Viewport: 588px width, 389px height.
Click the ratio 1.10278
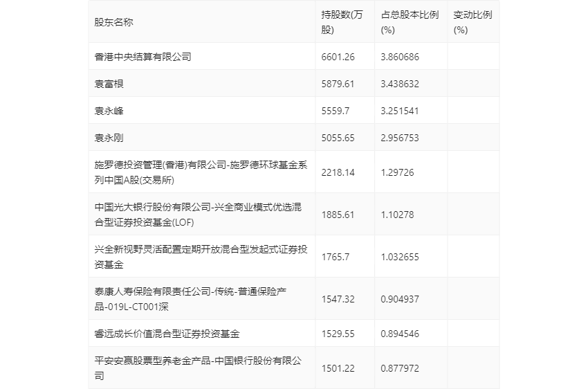pyautogui.click(x=397, y=215)
